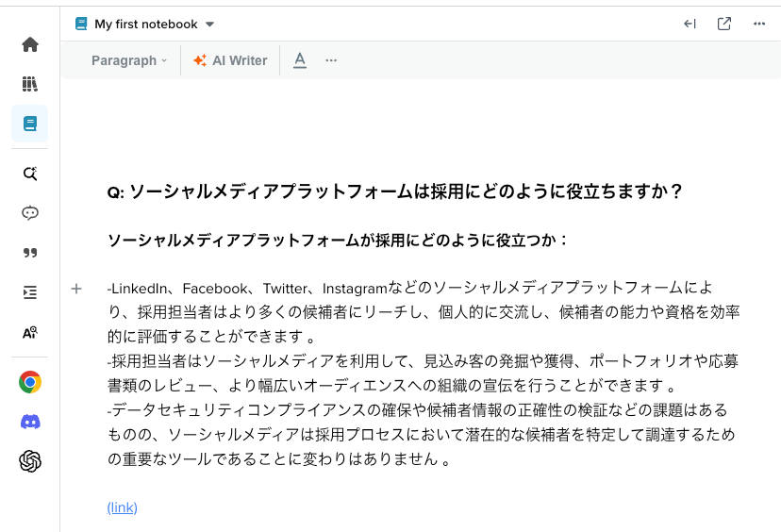
Task: Open the AI search magnifier icon
Action: pos(30,174)
